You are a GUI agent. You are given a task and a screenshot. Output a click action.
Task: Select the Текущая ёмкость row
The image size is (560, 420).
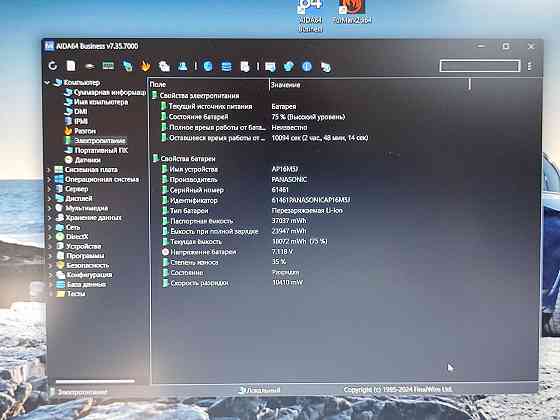245,242
